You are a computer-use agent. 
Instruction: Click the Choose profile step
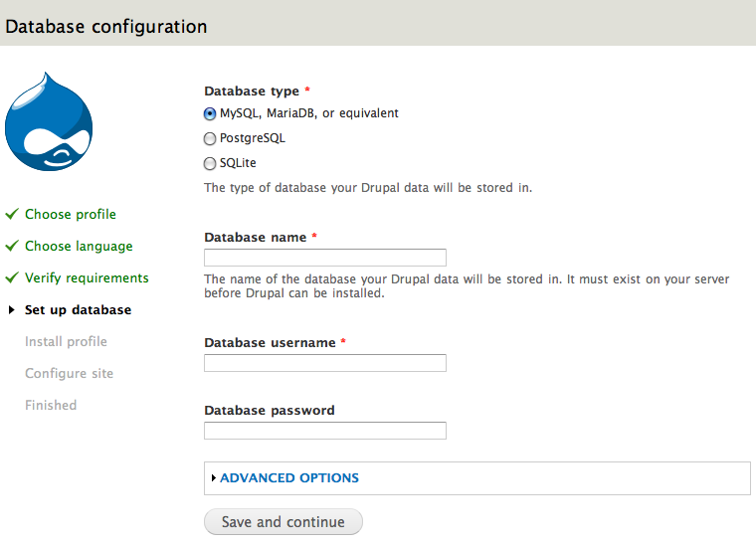click(71, 214)
